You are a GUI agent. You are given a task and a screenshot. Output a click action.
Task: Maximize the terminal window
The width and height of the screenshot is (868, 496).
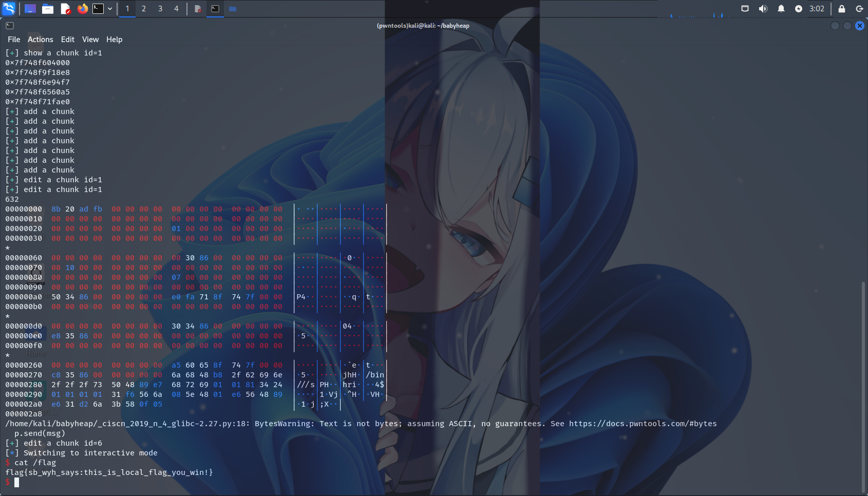(847, 26)
